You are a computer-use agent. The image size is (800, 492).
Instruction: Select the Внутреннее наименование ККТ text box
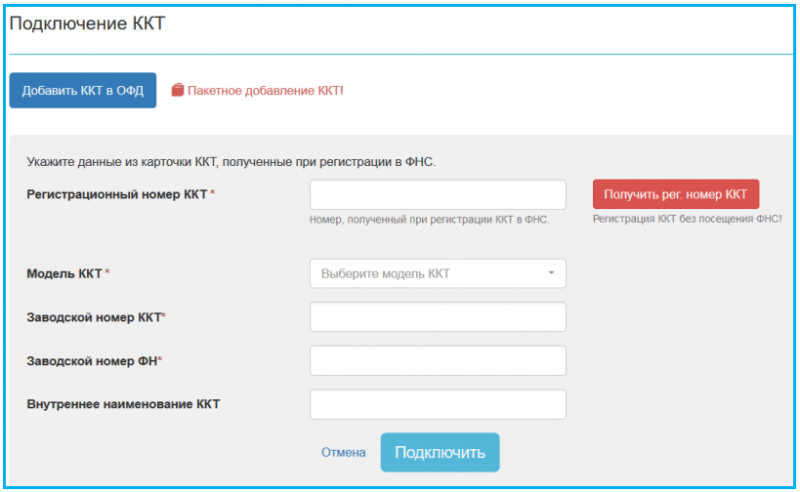(x=438, y=404)
